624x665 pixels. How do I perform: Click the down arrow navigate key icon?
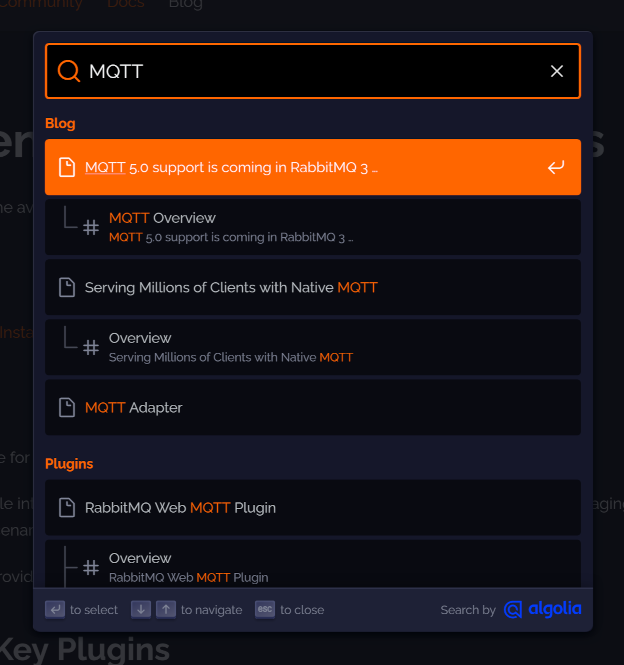141,609
